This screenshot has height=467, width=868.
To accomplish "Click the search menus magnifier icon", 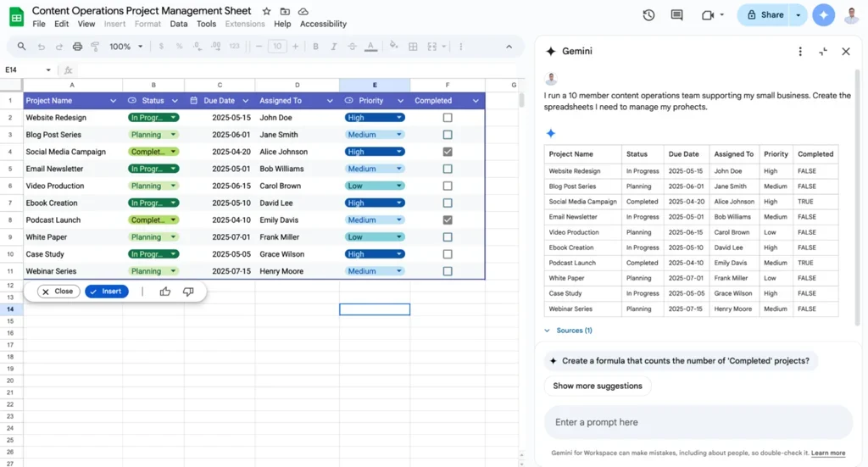I will 21,47.
